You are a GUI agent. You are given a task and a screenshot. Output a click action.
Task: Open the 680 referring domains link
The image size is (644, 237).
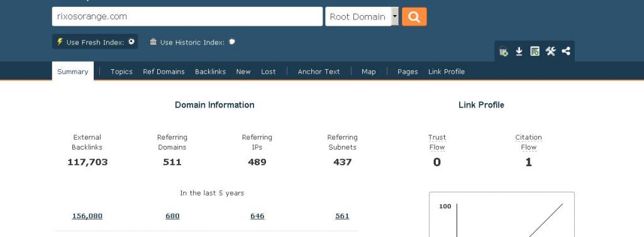pyautogui.click(x=172, y=216)
